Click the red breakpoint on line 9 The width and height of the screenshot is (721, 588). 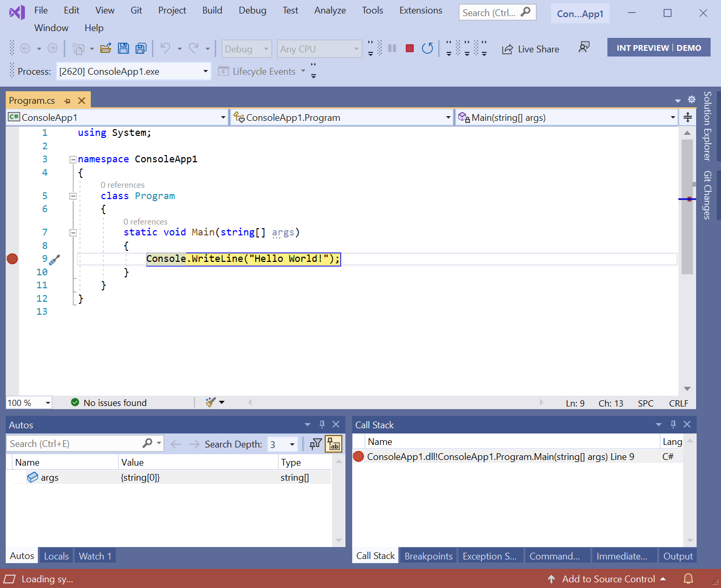click(x=12, y=259)
